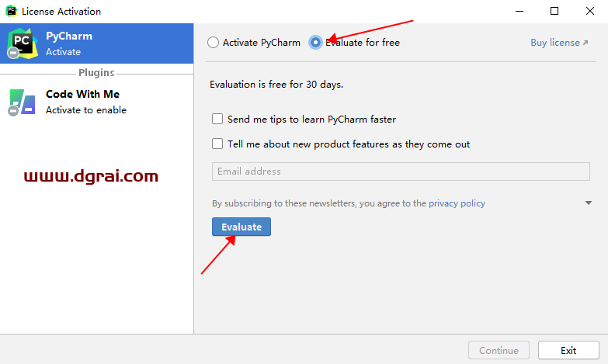Select the PyCharm Activate item in sidebar
The height and width of the screenshot is (364, 608).
coord(96,43)
